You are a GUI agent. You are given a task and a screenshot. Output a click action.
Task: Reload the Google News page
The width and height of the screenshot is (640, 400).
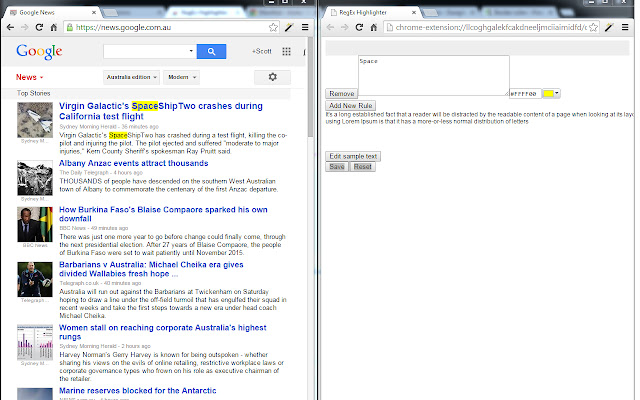(x=39, y=27)
